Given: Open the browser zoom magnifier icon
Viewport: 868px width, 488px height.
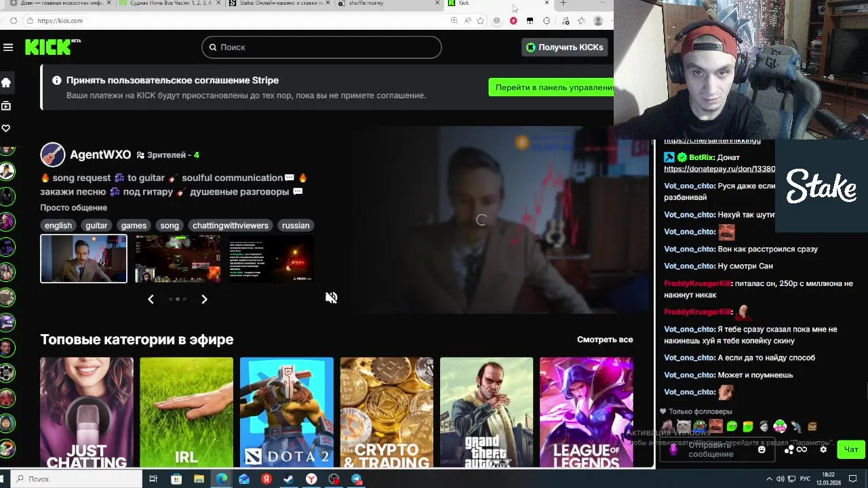Looking at the screenshot, I should pyautogui.click(x=454, y=21).
